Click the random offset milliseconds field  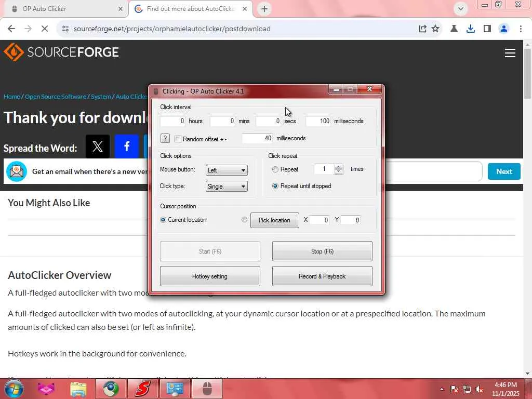tap(257, 138)
